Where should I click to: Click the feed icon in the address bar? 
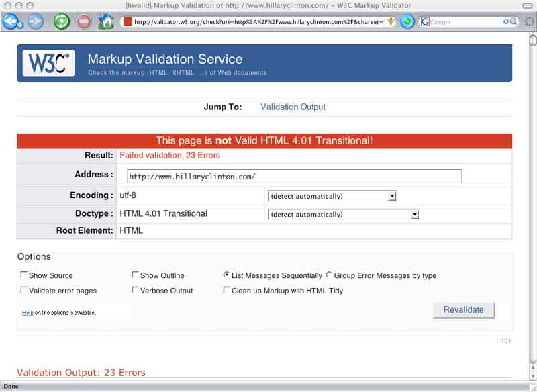[x=391, y=22]
